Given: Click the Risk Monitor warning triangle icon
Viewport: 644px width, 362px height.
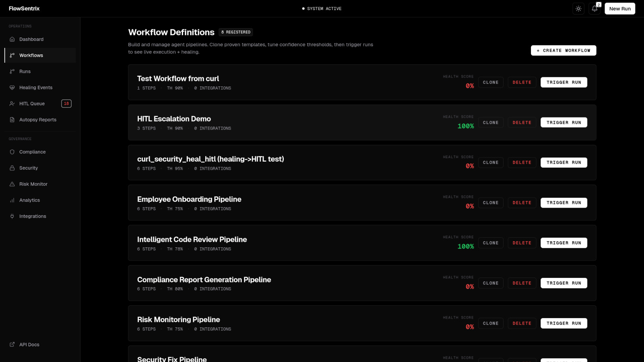Looking at the screenshot, I should point(12,184).
